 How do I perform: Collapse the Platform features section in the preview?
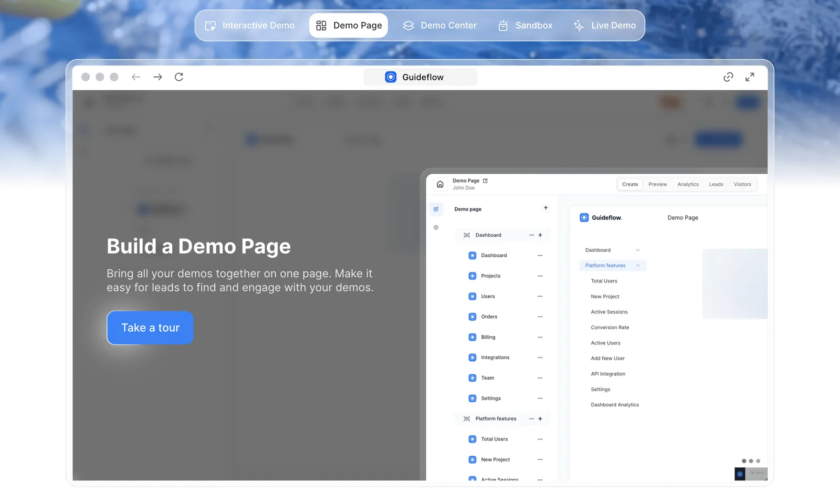(x=638, y=266)
